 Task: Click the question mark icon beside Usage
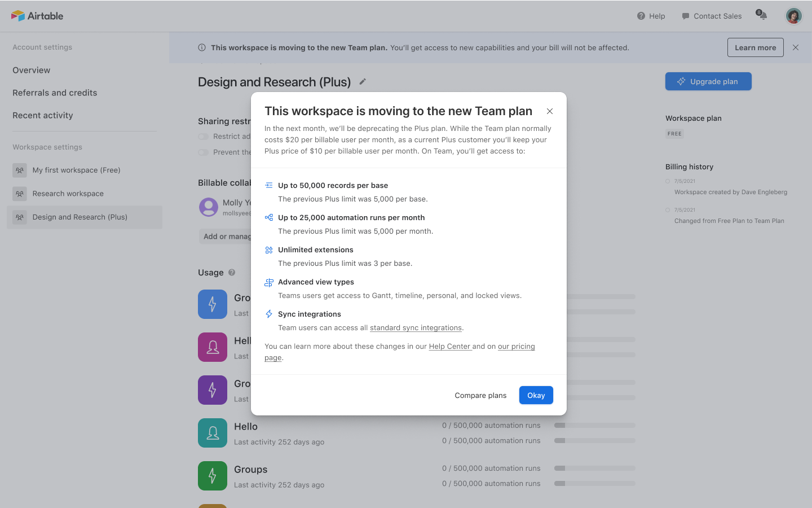[231, 273]
